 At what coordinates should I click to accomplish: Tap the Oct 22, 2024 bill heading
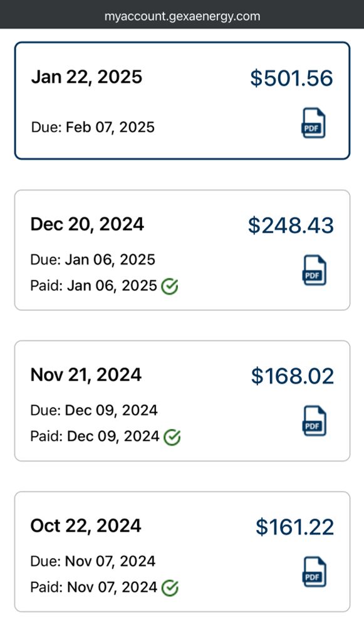click(x=86, y=525)
